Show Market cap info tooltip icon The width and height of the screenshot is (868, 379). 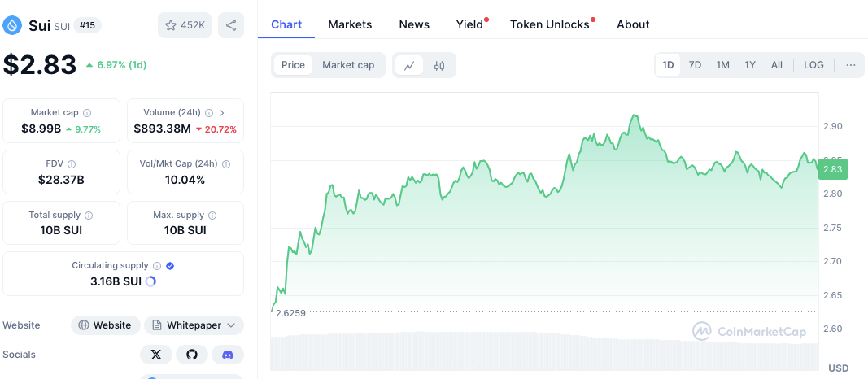click(x=87, y=113)
